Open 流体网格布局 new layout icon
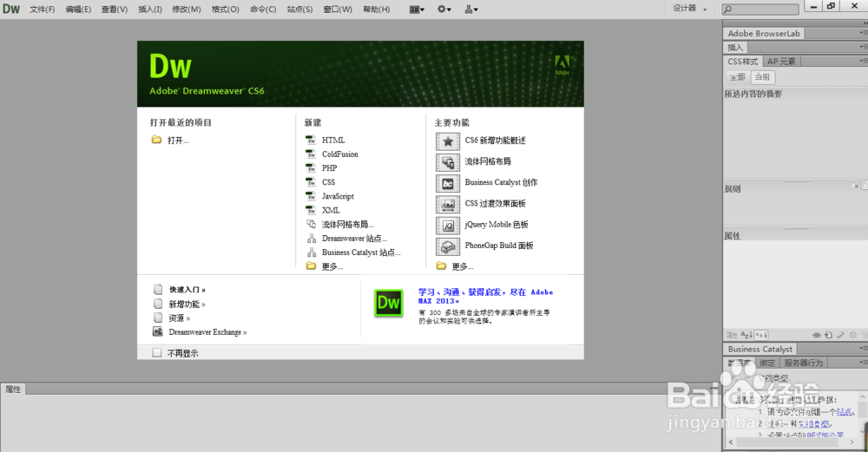This screenshot has width=868, height=452. pos(311,224)
